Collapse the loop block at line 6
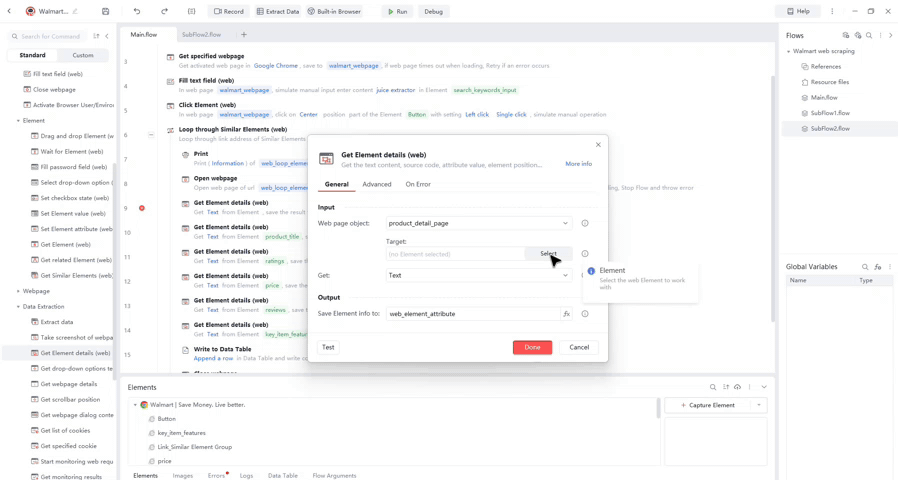Screen dimensions: 898x480 (x=151, y=135)
